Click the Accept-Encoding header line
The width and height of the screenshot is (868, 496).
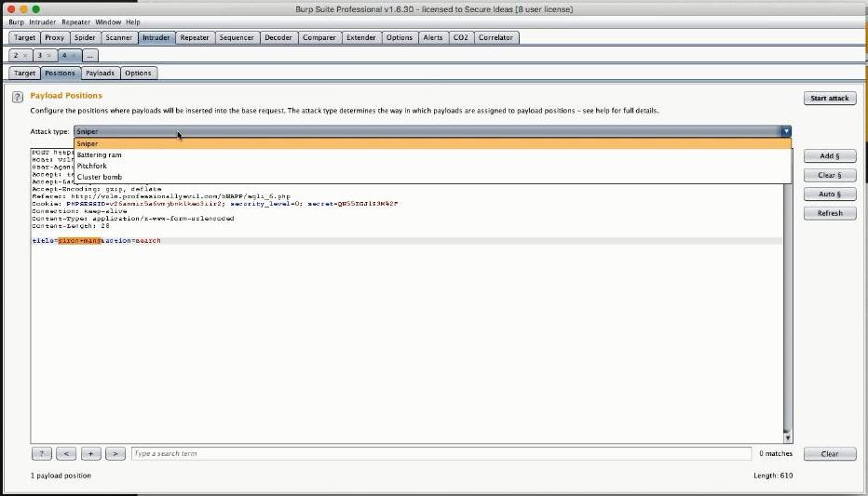97,189
